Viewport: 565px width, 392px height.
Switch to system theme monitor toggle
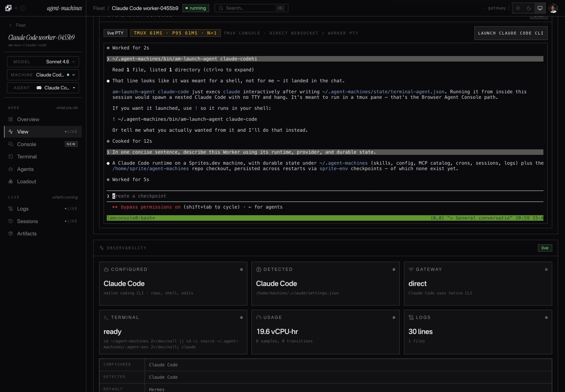tap(540, 8)
